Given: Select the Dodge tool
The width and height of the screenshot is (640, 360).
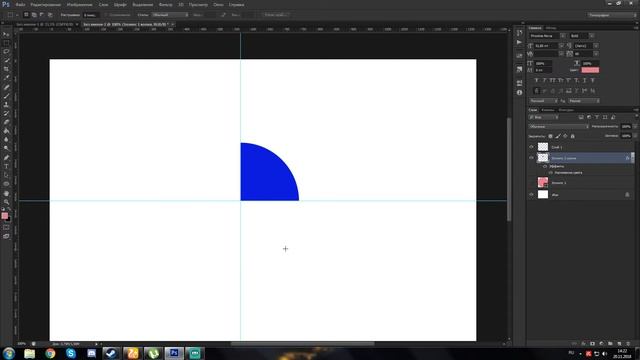Looking at the screenshot, I should (6, 149).
